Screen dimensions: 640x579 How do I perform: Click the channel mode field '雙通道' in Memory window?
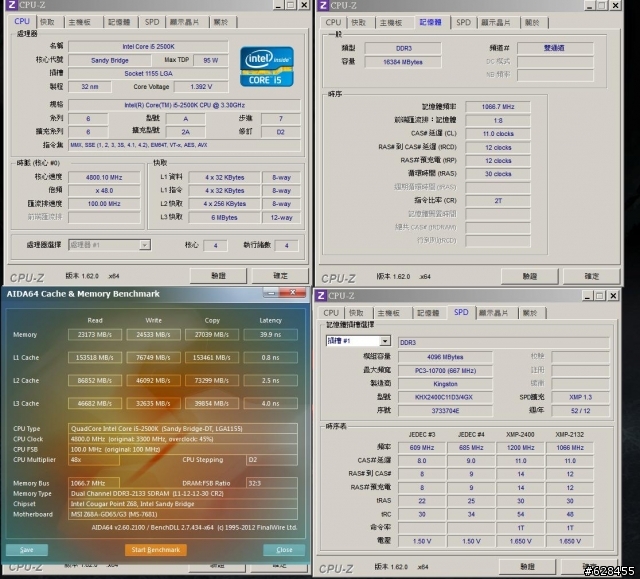click(x=555, y=48)
